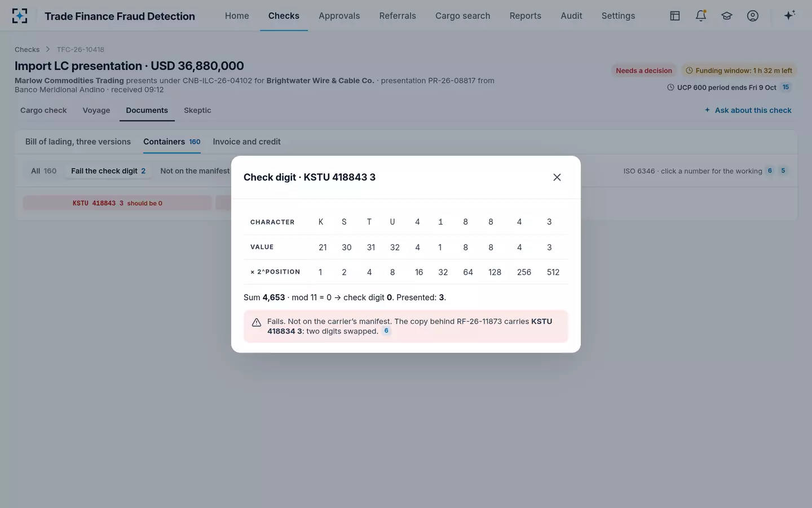The image size is (812, 508).
Task: Click the clock icon beside UCP 600
Action: [670, 87]
